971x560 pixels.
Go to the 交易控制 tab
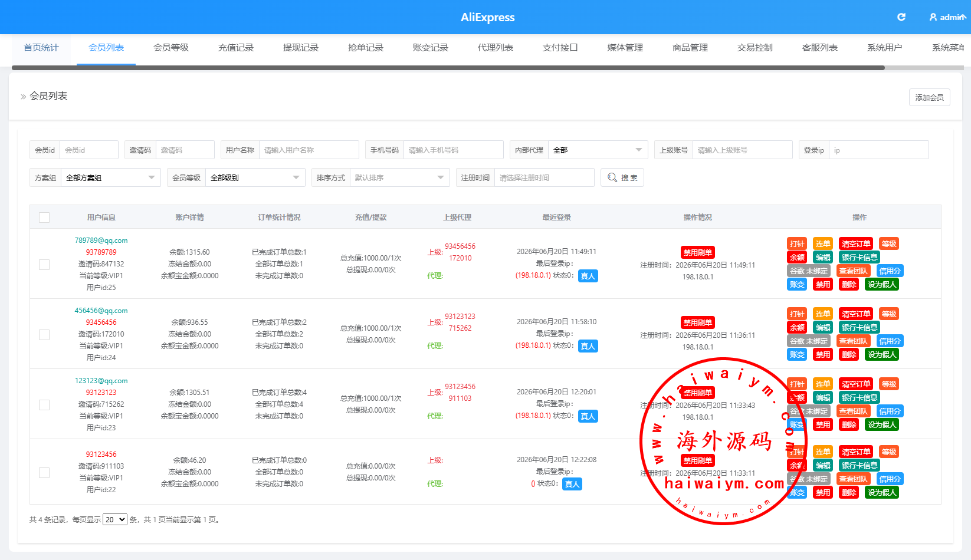[x=755, y=48]
